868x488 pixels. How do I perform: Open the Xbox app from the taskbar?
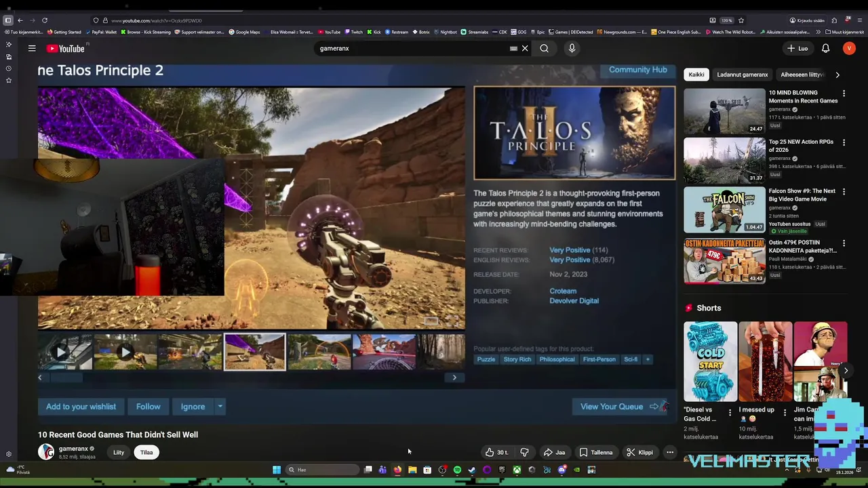(x=517, y=470)
